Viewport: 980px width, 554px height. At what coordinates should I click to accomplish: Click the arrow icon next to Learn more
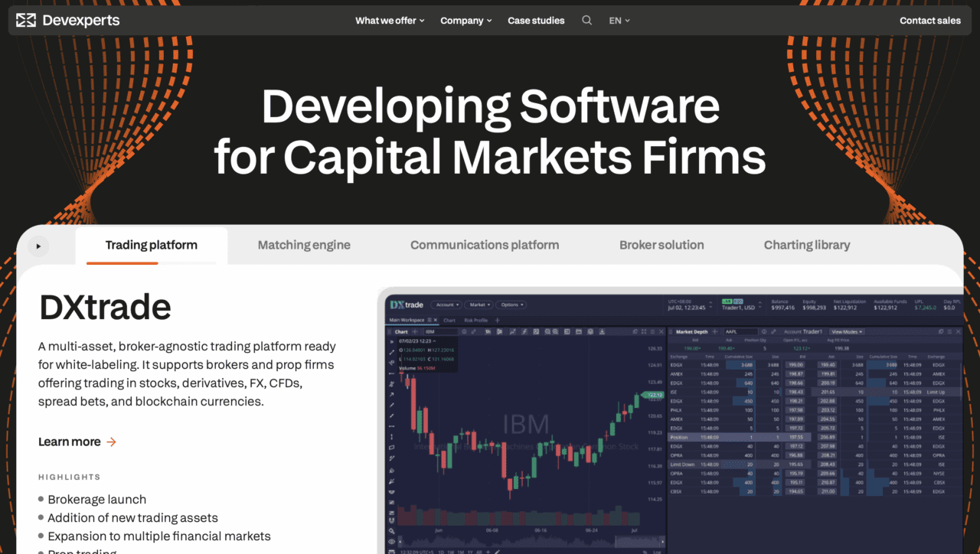pyautogui.click(x=112, y=442)
